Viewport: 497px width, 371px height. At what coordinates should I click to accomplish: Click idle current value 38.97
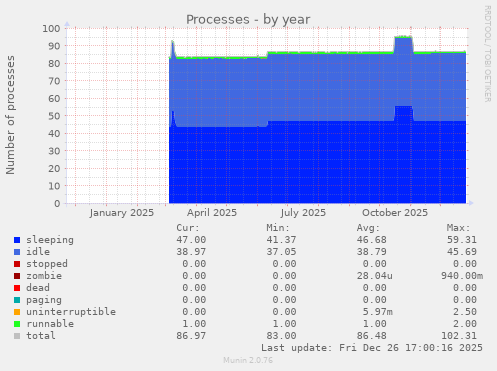(191, 252)
